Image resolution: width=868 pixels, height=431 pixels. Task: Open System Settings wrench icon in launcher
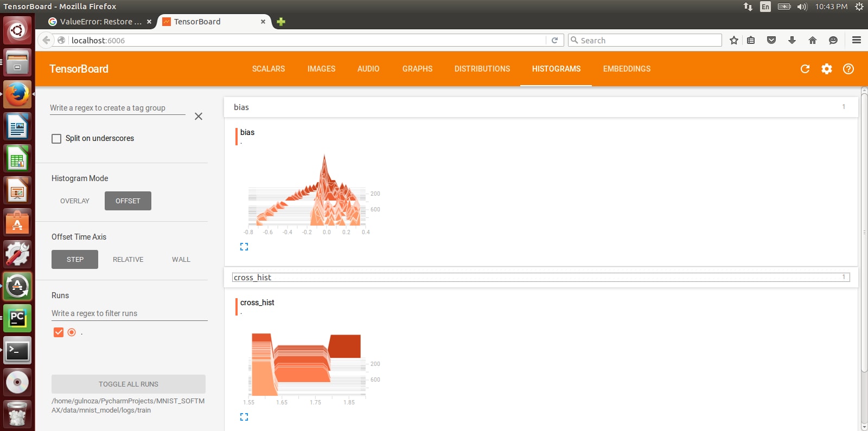[17, 254]
